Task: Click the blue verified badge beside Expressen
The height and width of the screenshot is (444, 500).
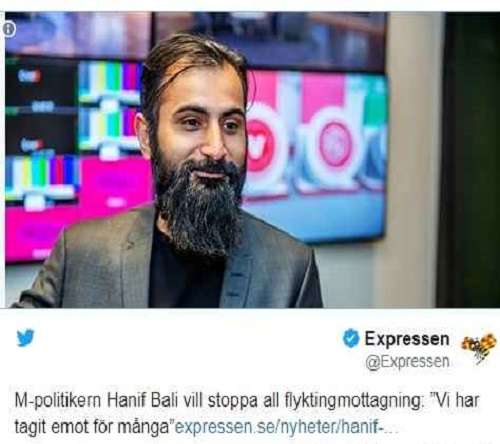Action: 351,338
